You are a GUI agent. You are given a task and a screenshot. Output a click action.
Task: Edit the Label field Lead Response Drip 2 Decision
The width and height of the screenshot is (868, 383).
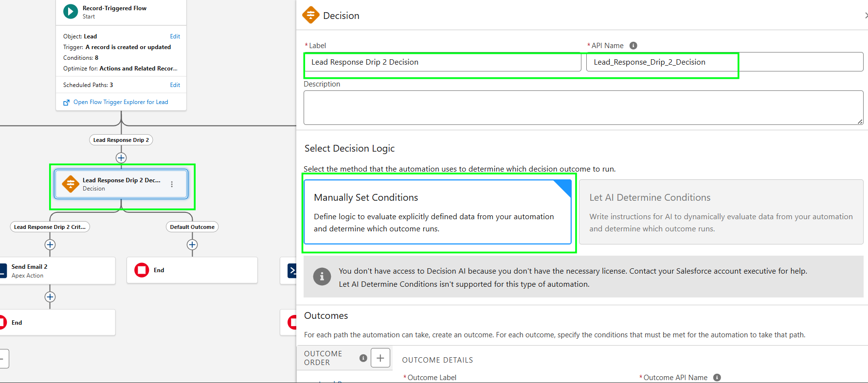pyautogui.click(x=443, y=62)
